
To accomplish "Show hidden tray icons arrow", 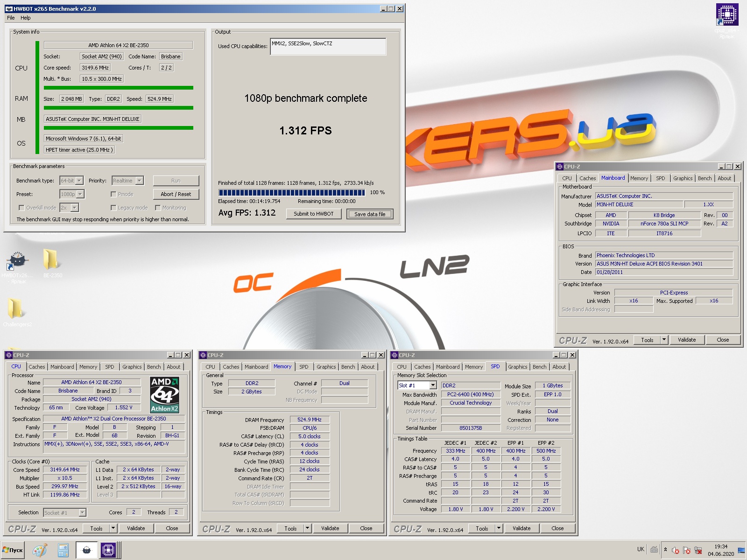I will (x=665, y=550).
